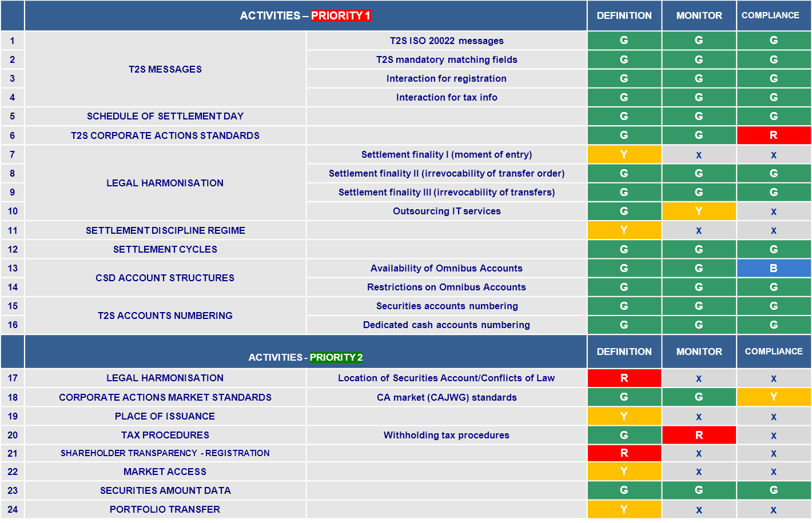Select MONITOR column header in Priority 2 section
This screenshot has height=523, width=812.
pyautogui.click(x=699, y=352)
